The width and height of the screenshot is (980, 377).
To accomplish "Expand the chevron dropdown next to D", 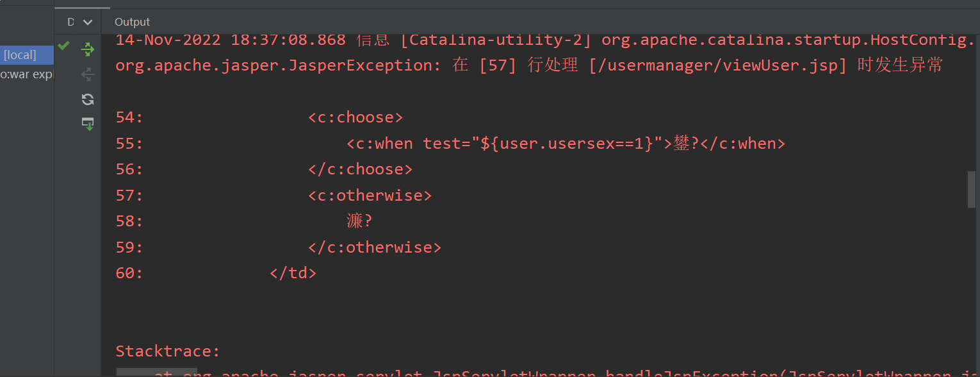I will (88, 22).
